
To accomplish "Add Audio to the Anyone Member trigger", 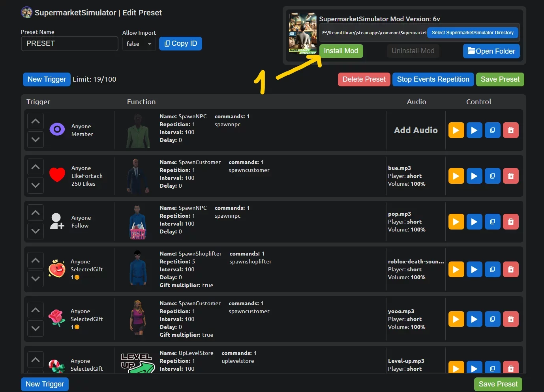I will (x=416, y=130).
